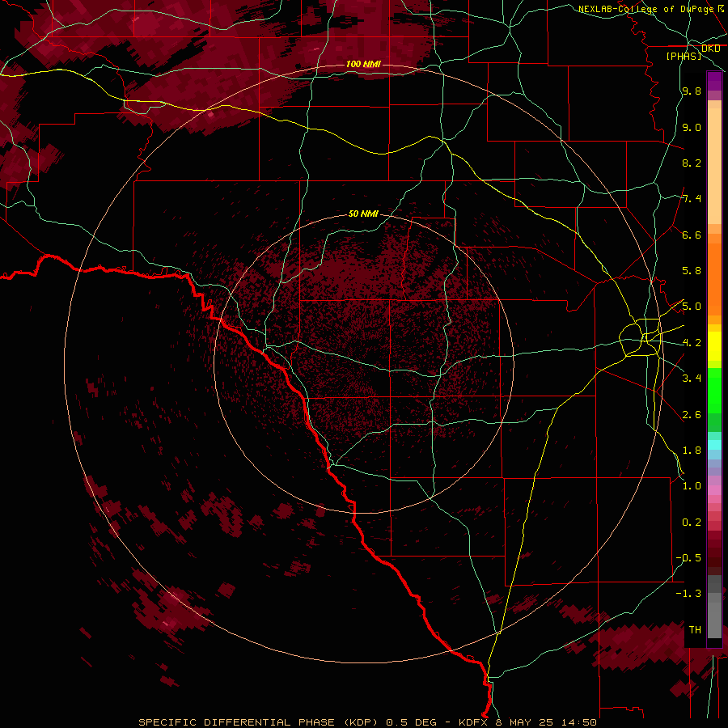Screen dimensions: 728x728
Task: Click the -0.5 legend value
Action: coord(688,558)
